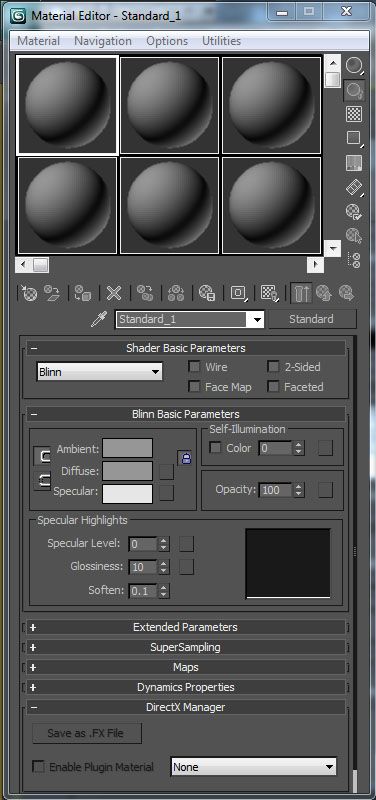Open the Blinn shader dropdown

(99, 372)
